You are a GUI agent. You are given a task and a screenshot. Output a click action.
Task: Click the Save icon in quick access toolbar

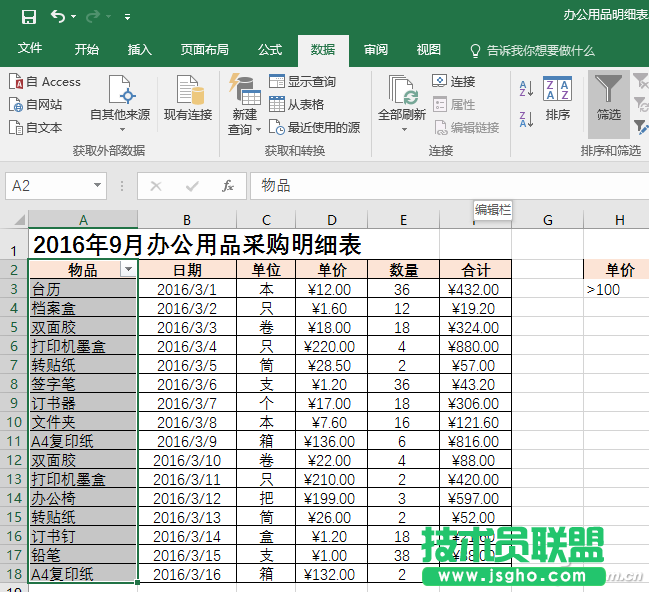point(28,16)
